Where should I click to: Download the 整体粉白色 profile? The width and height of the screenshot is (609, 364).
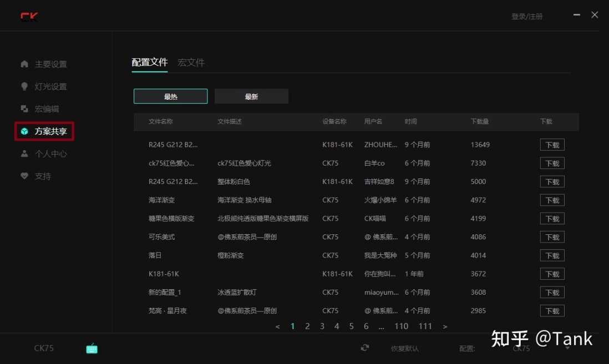click(552, 182)
